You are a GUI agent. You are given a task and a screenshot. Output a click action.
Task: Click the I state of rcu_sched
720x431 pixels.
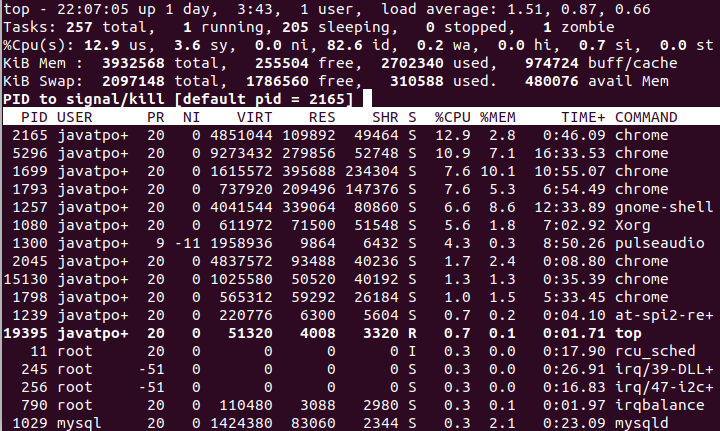[x=412, y=351]
